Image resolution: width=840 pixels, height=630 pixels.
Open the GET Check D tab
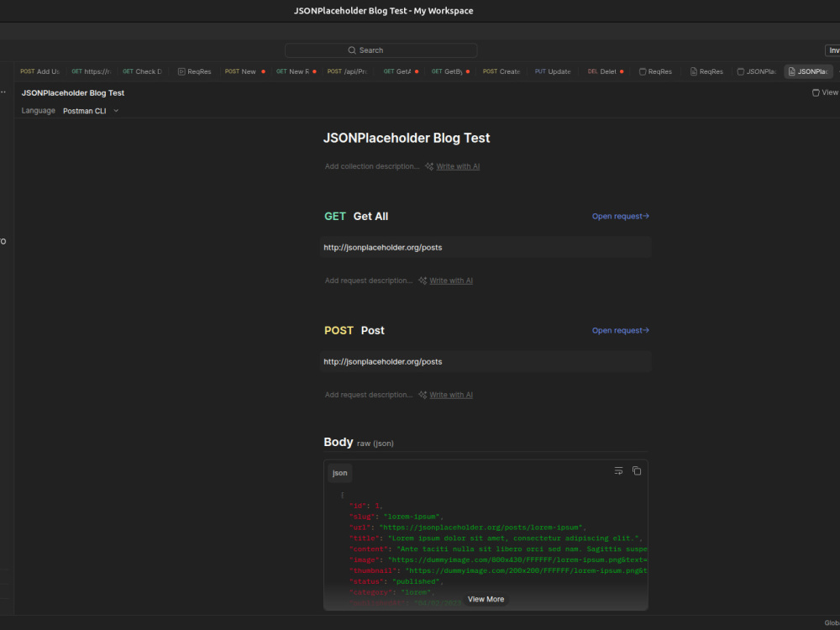(142, 71)
